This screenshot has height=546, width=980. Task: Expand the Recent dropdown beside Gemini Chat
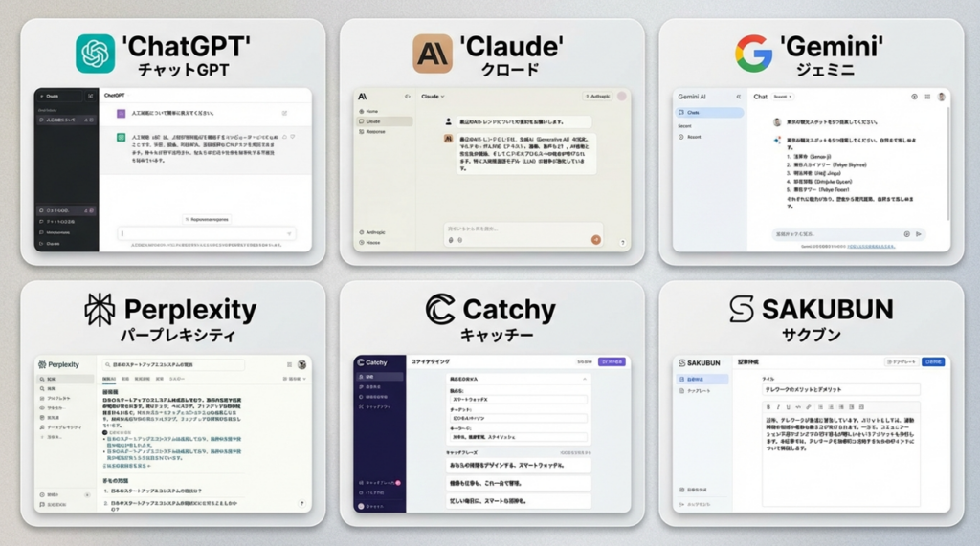[783, 97]
